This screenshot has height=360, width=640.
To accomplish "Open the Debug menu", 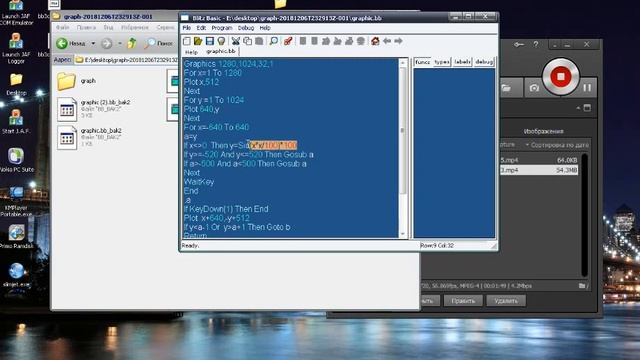I will [x=246, y=28].
